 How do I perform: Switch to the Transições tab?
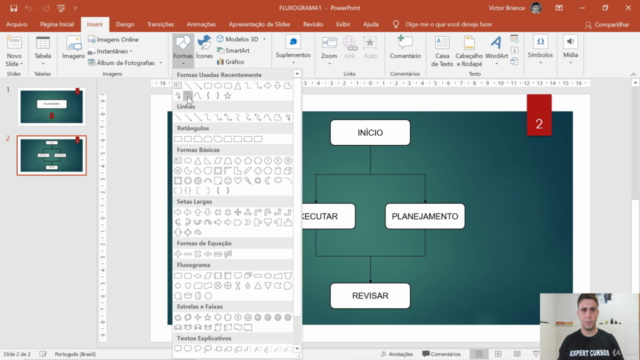click(x=160, y=24)
